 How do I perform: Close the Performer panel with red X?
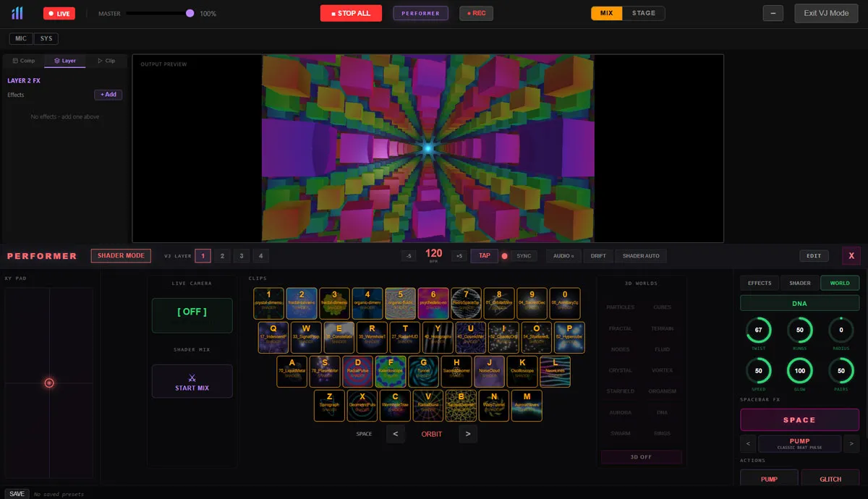click(x=851, y=256)
